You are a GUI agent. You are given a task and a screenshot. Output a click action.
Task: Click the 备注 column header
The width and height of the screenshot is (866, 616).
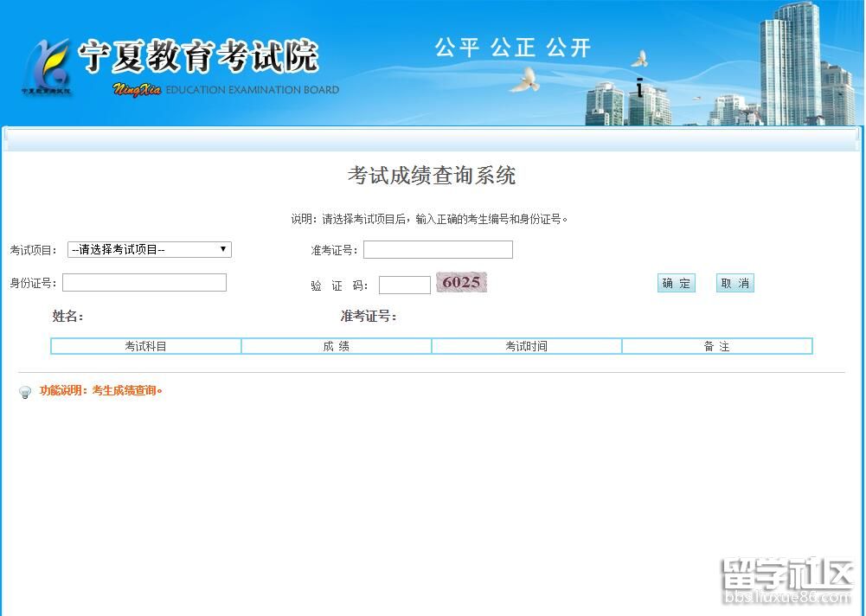(716, 346)
